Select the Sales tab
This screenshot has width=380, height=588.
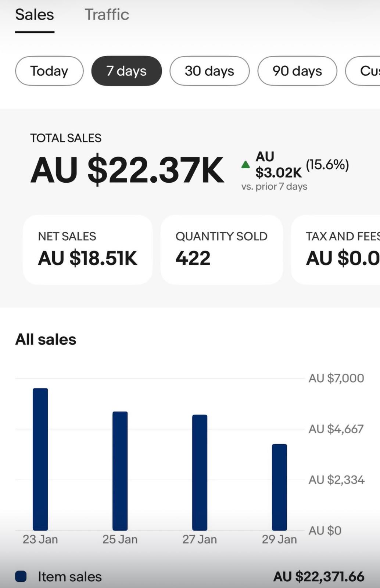click(x=34, y=15)
